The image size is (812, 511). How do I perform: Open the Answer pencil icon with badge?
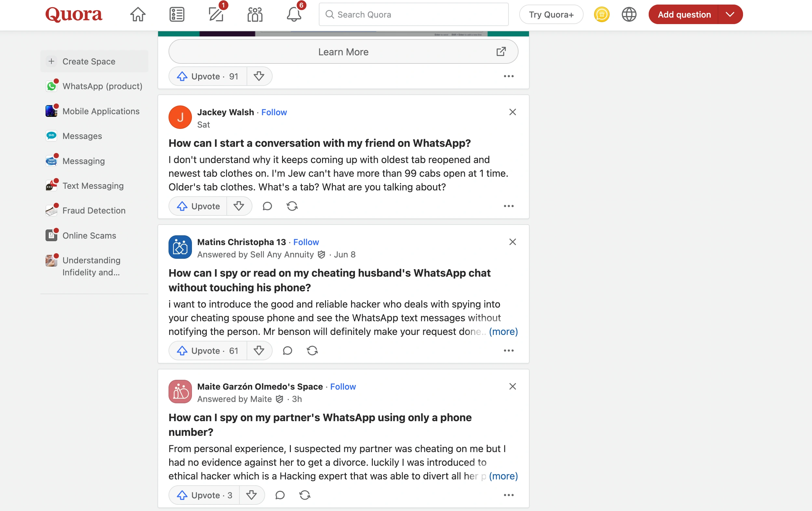coord(216,15)
